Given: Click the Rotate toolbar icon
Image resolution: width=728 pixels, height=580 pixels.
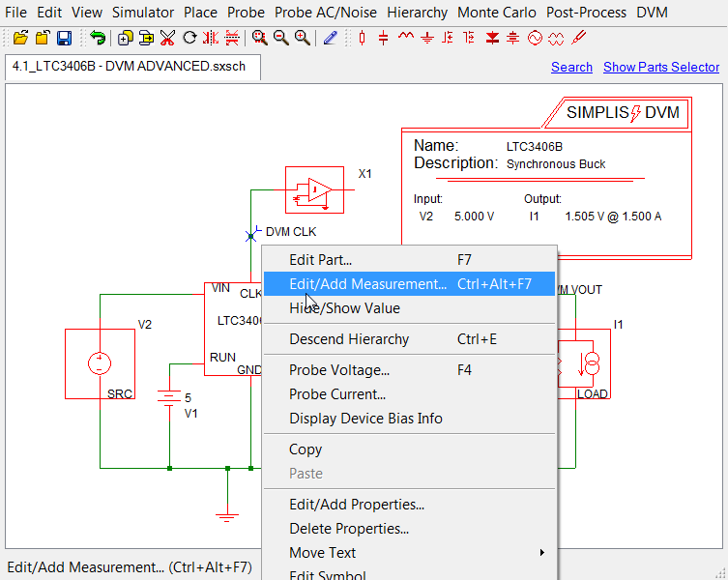Looking at the screenshot, I should [x=189, y=38].
